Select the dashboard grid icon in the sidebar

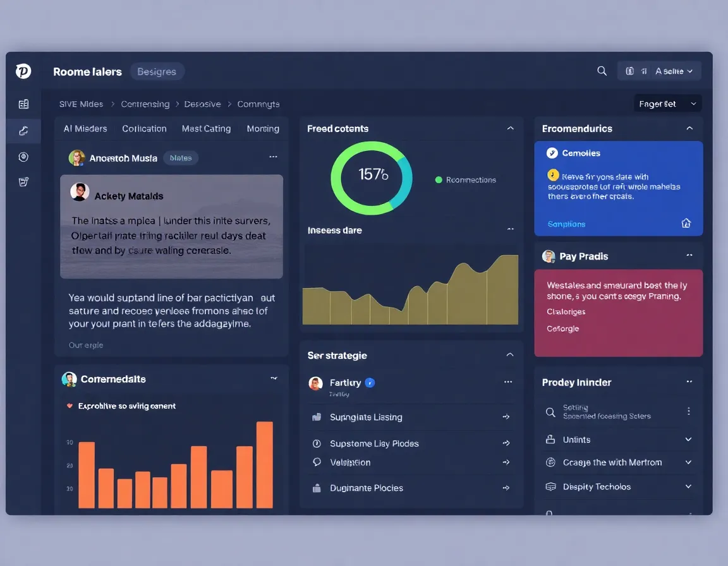coord(23,104)
